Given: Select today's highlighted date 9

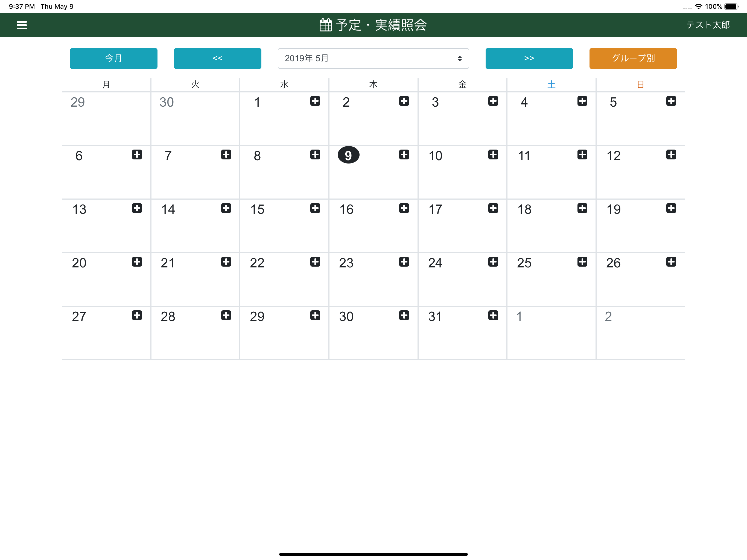Looking at the screenshot, I should 348,155.
